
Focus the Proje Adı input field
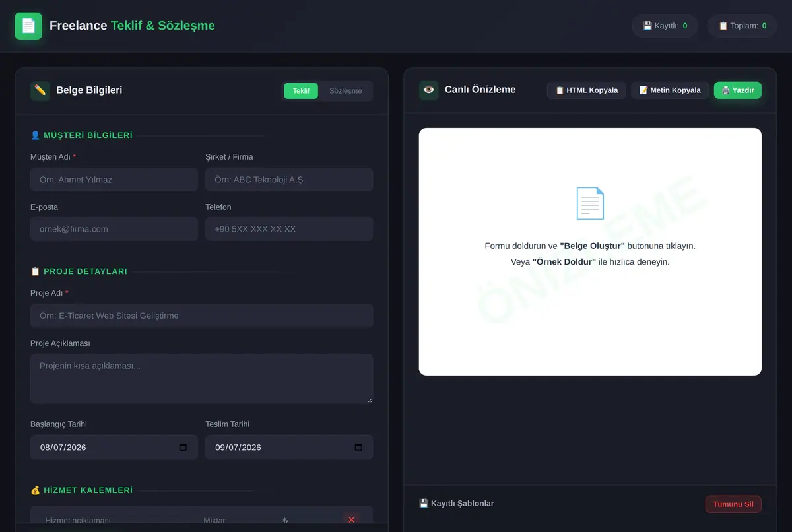coord(202,316)
